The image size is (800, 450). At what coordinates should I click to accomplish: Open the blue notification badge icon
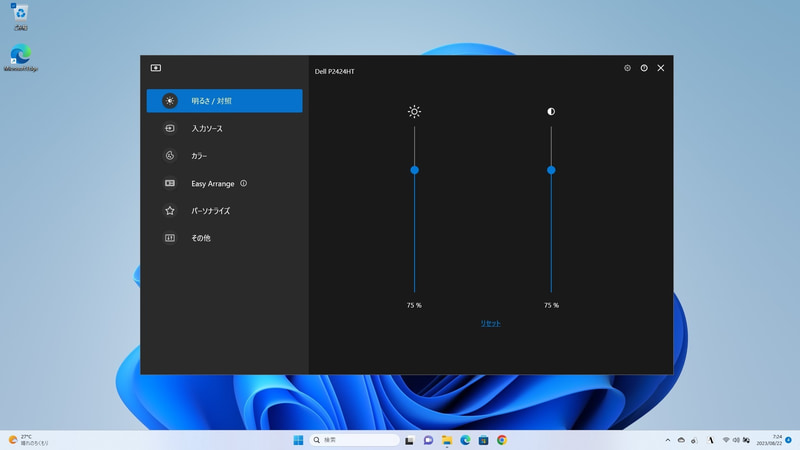click(x=789, y=440)
